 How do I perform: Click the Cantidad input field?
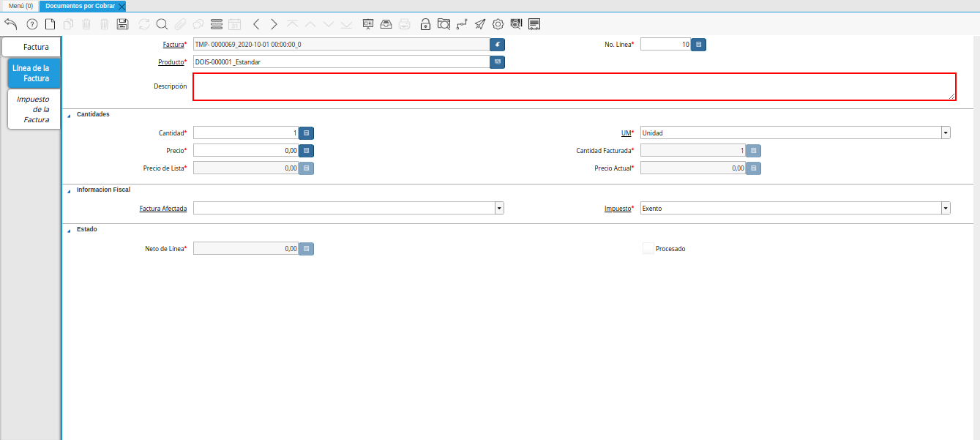[x=246, y=133]
